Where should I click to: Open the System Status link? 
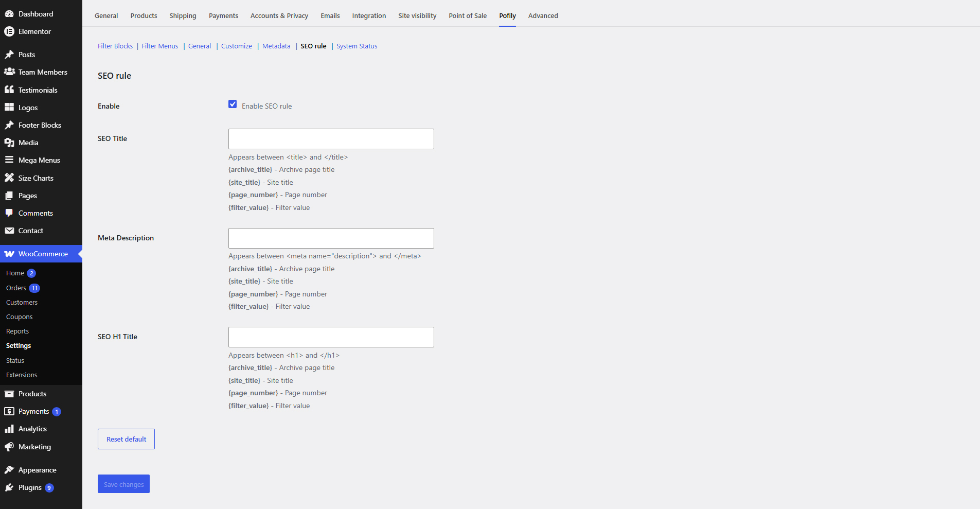coord(357,46)
